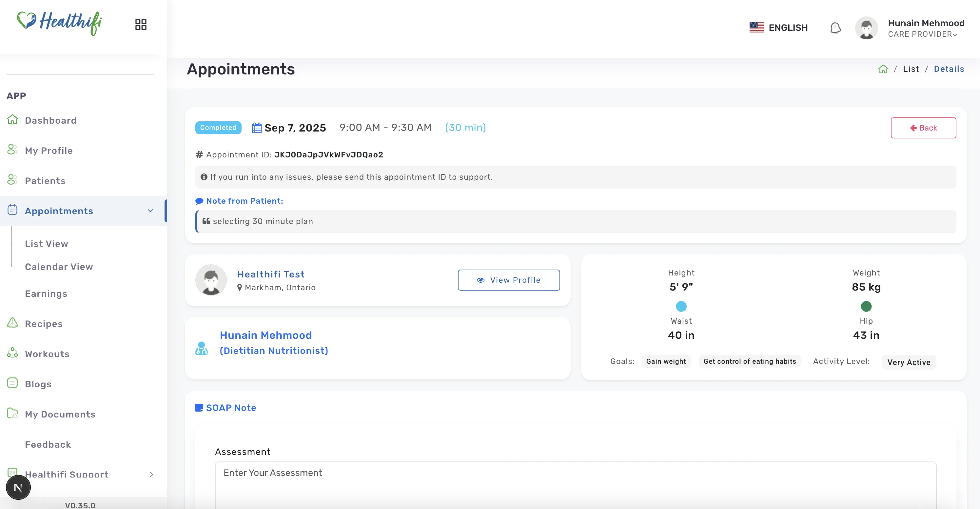Click the Details breadcrumb
The image size is (980, 509).
click(949, 69)
